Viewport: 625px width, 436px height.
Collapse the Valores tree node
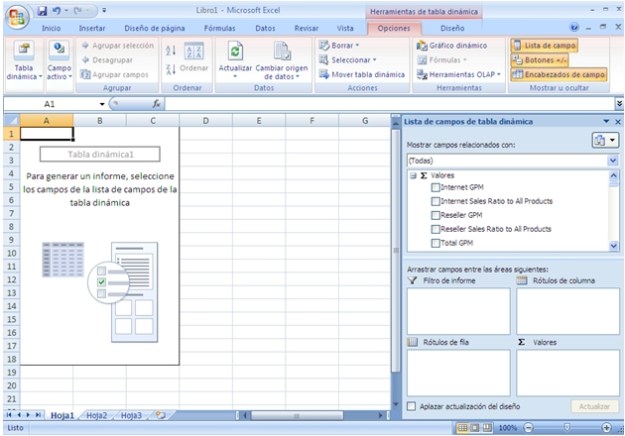tap(411, 175)
